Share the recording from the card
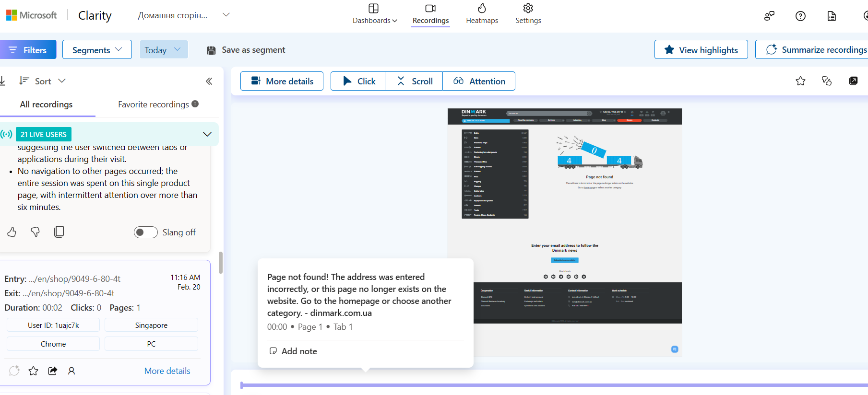This screenshot has width=868, height=395. tap(53, 371)
